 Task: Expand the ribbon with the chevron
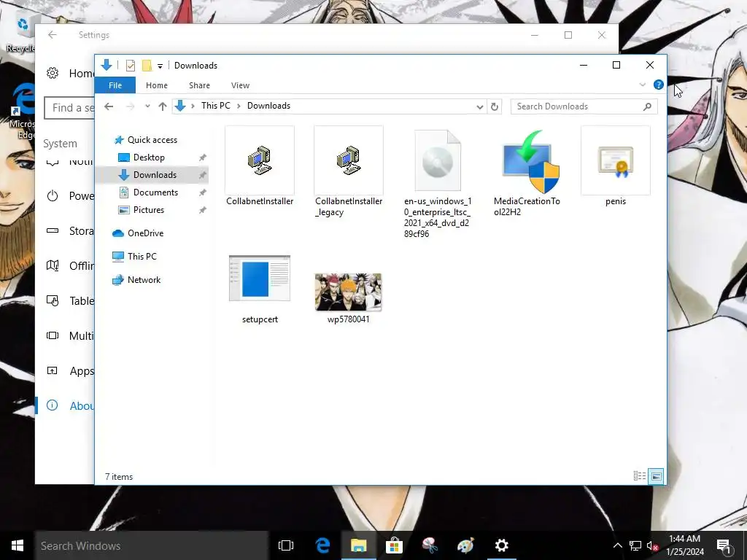(642, 85)
